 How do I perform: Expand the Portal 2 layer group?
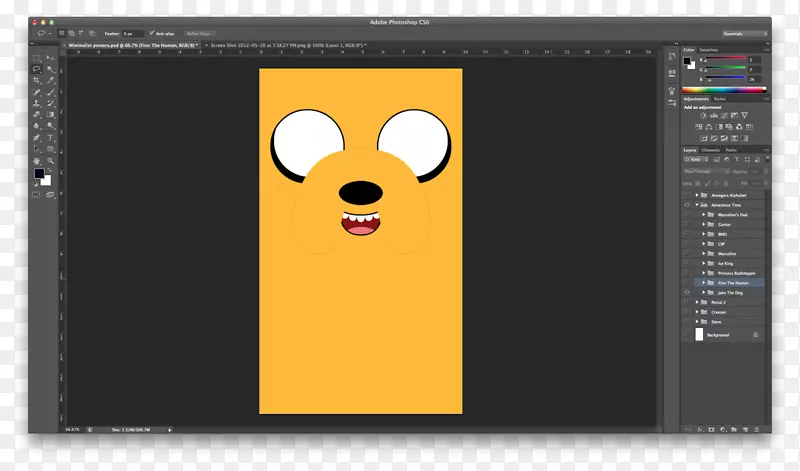697,302
